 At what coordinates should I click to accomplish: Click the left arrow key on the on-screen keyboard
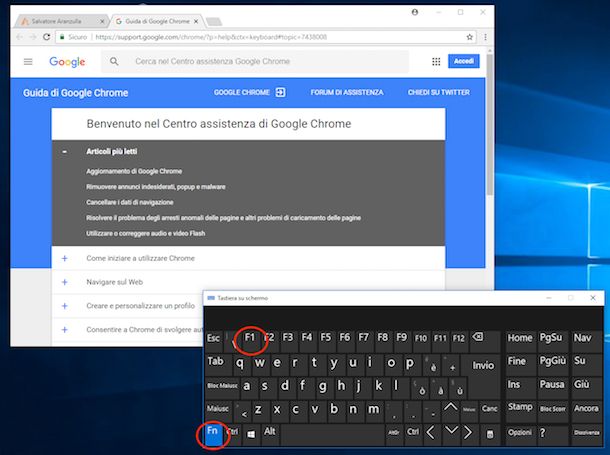[x=431, y=434]
